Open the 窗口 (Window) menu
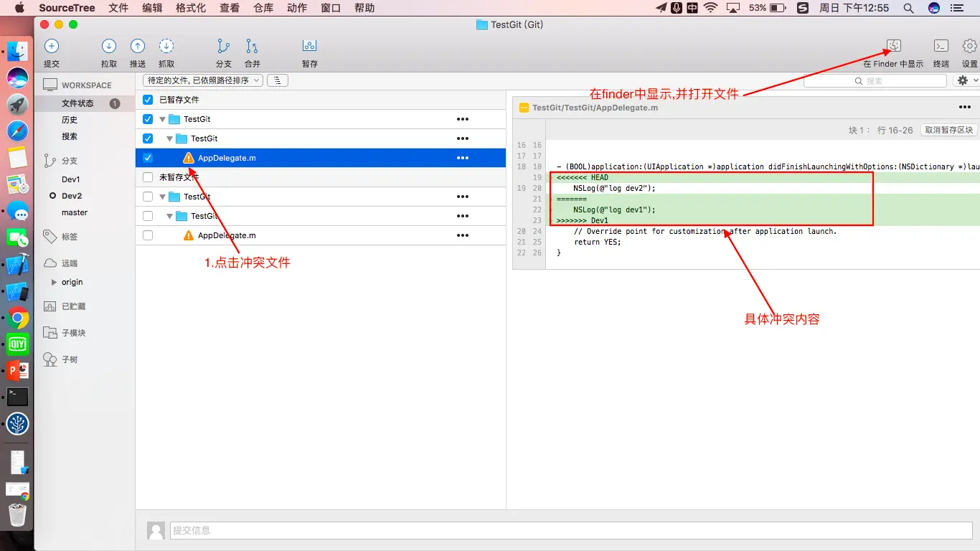 click(331, 8)
